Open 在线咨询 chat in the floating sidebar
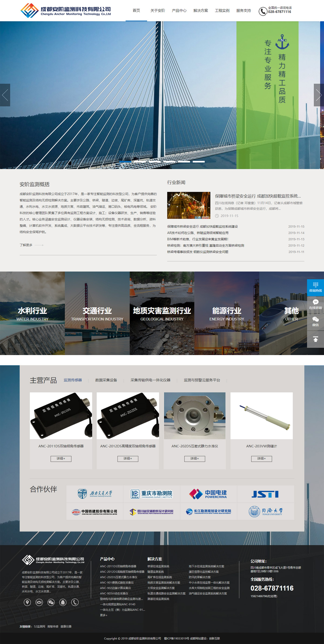This screenshot has height=644, width=324. pyautogui.click(x=315, y=304)
